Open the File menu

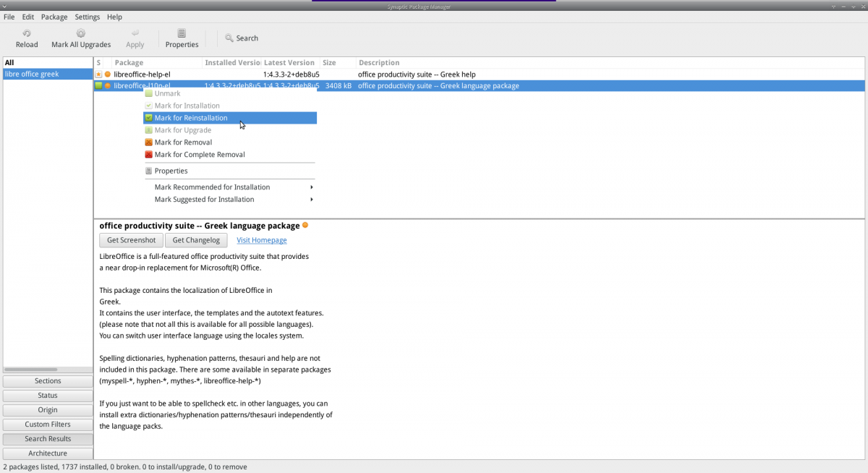click(9, 17)
